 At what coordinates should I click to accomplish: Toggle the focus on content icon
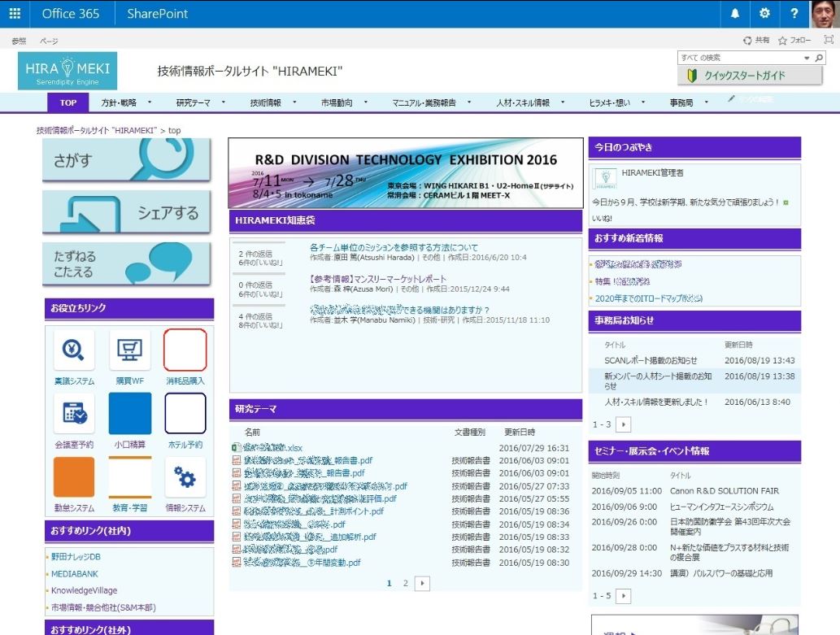[829, 40]
